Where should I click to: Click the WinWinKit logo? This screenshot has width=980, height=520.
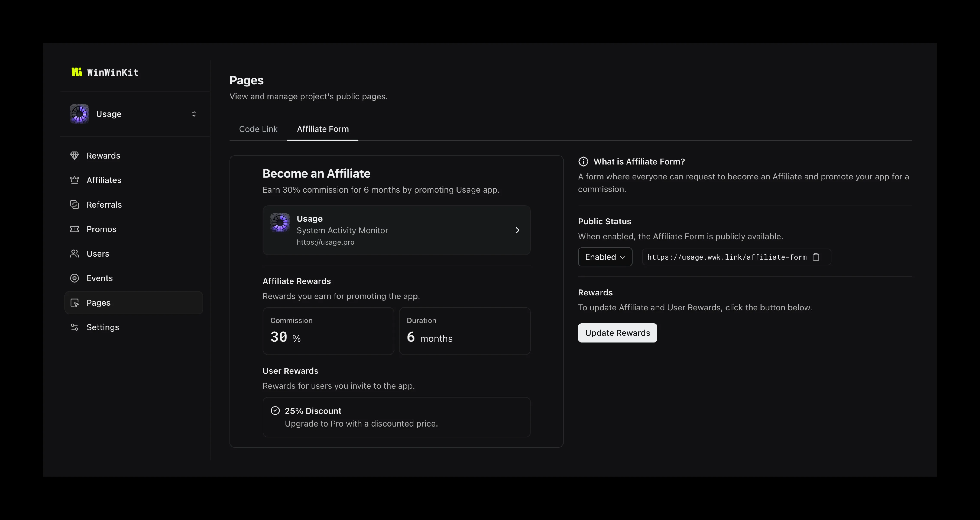[105, 72]
